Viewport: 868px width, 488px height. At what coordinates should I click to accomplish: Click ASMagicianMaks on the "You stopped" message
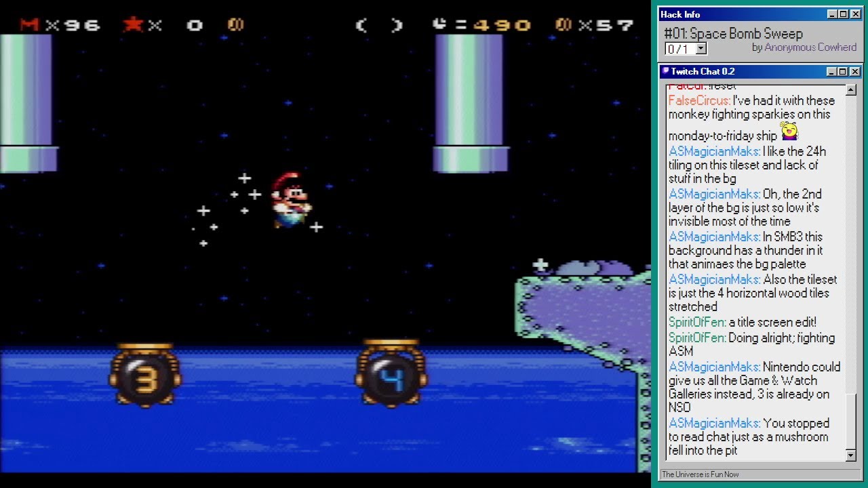click(714, 423)
